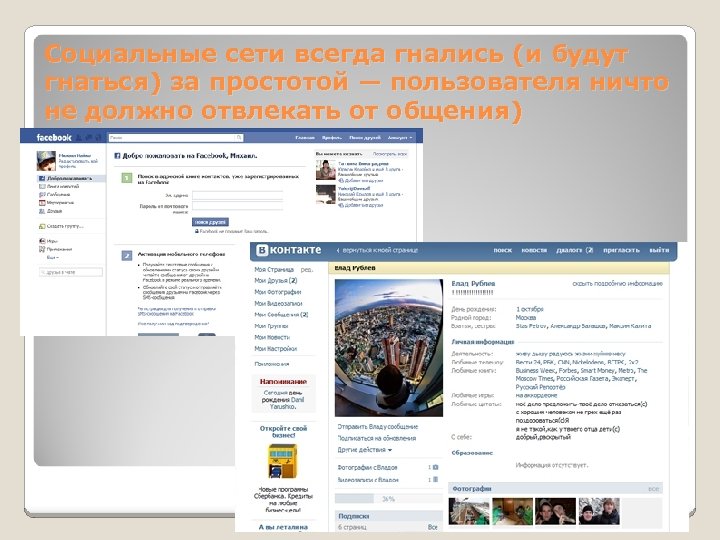Open the fourth VK photo thumbnail in snow

[x=599, y=512]
